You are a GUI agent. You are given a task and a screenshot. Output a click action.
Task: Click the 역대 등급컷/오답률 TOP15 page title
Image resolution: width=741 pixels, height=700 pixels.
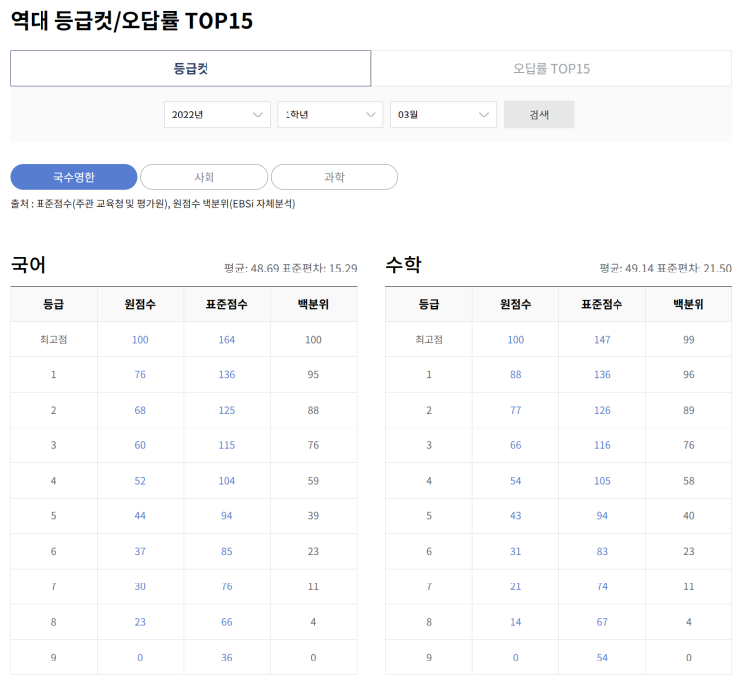coord(131,21)
